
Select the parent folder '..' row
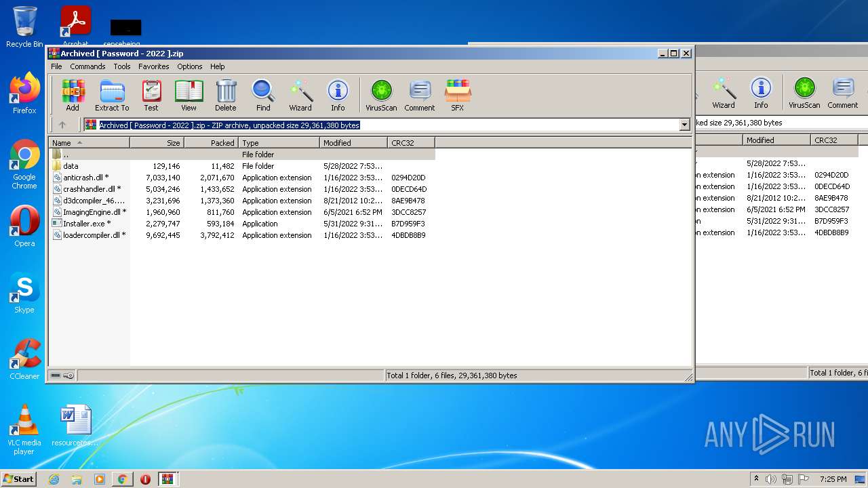pos(242,155)
